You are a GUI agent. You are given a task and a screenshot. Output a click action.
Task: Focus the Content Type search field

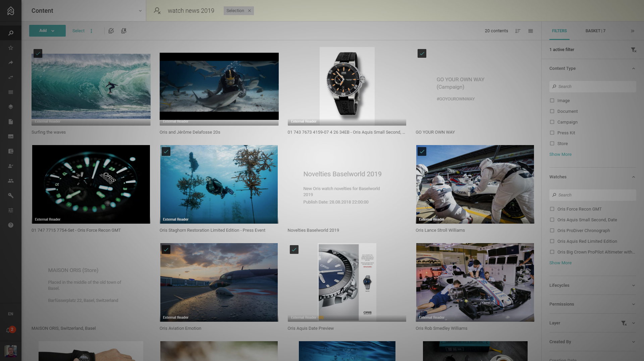point(592,87)
